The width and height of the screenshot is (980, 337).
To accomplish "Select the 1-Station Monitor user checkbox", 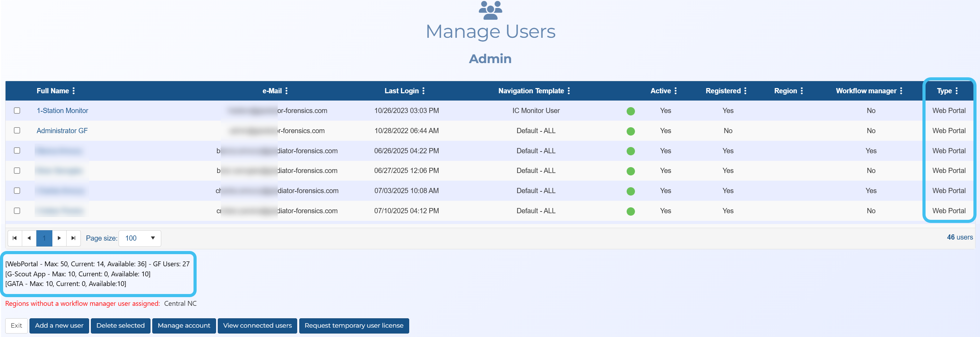I will (x=17, y=111).
